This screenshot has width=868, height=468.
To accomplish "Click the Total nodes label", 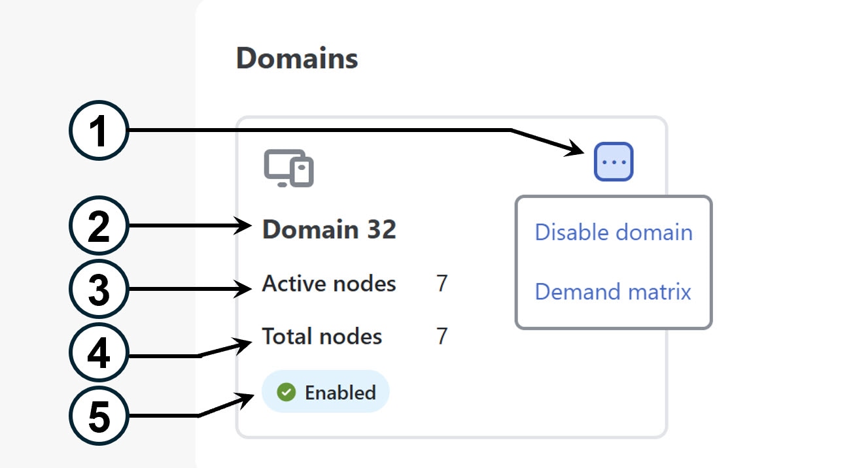I will click(x=322, y=336).
